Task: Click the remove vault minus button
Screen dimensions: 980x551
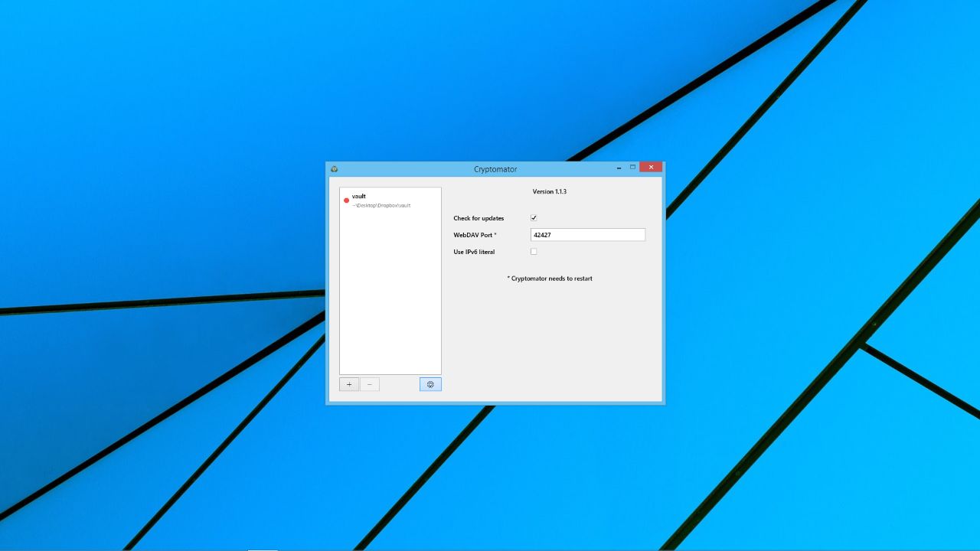Action: (x=370, y=384)
